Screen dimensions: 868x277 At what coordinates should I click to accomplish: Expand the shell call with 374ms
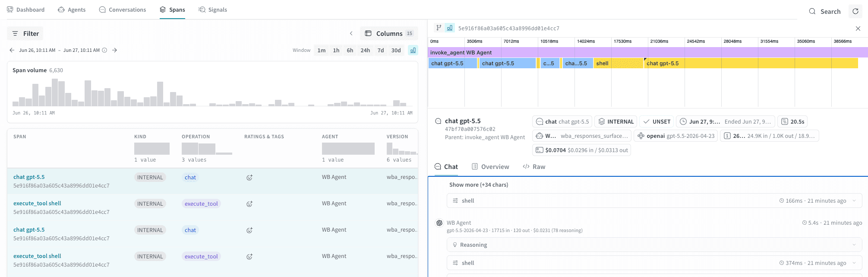[x=654, y=263]
